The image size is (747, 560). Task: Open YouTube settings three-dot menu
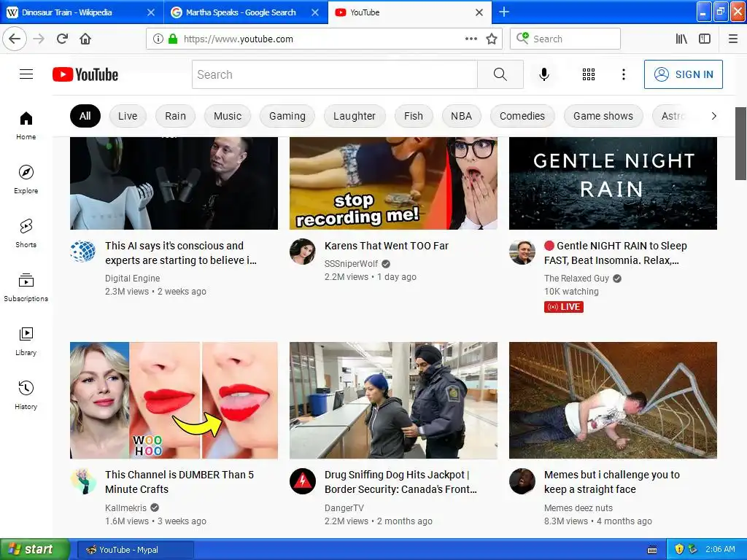click(x=624, y=74)
